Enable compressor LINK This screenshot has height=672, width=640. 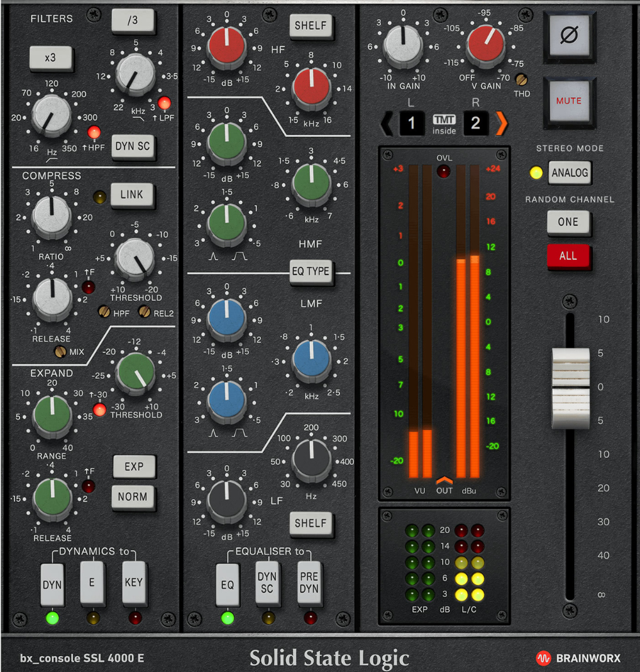point(132,195)
